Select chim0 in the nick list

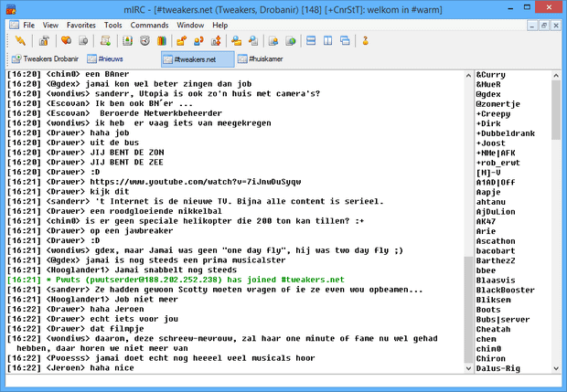pos(488,349)
